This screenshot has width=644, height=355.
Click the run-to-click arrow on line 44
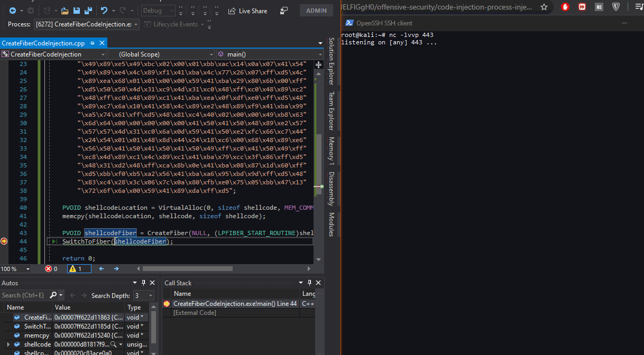(x=53, y=241)
